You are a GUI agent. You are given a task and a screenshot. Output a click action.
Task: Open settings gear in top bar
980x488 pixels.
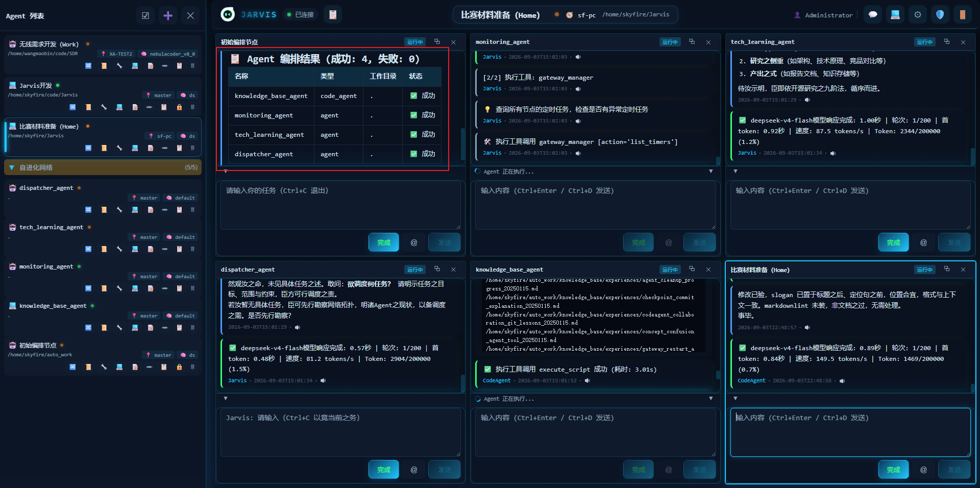(x=918, y=15)
